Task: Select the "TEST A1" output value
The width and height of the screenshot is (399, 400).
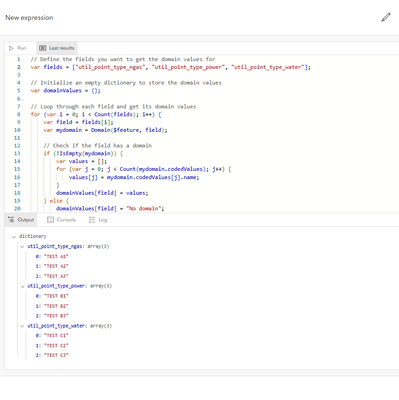Action: [56, 256]
